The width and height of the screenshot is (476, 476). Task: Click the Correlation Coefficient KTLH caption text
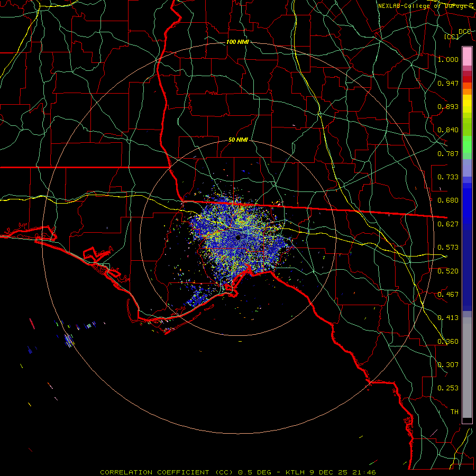(238, 472)
